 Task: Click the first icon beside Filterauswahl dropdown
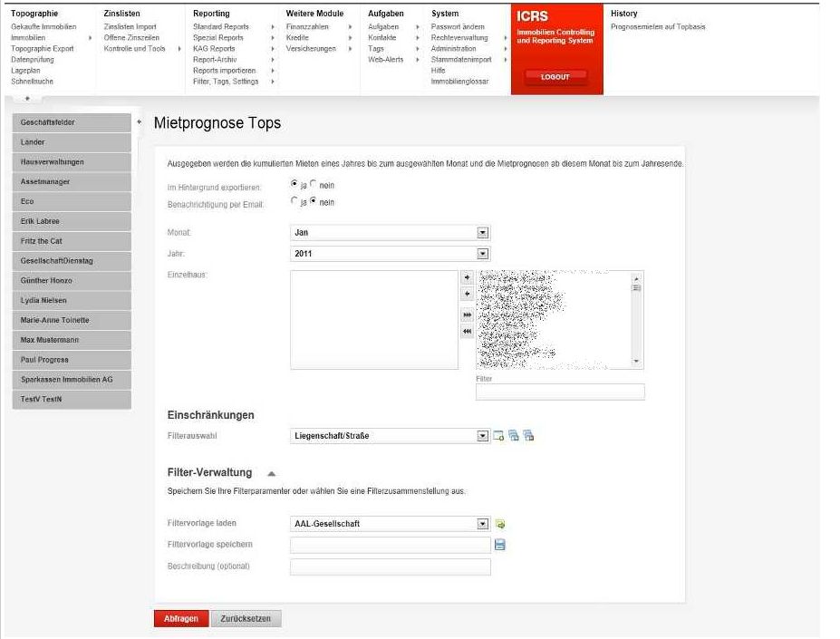(x=498, y=435)
